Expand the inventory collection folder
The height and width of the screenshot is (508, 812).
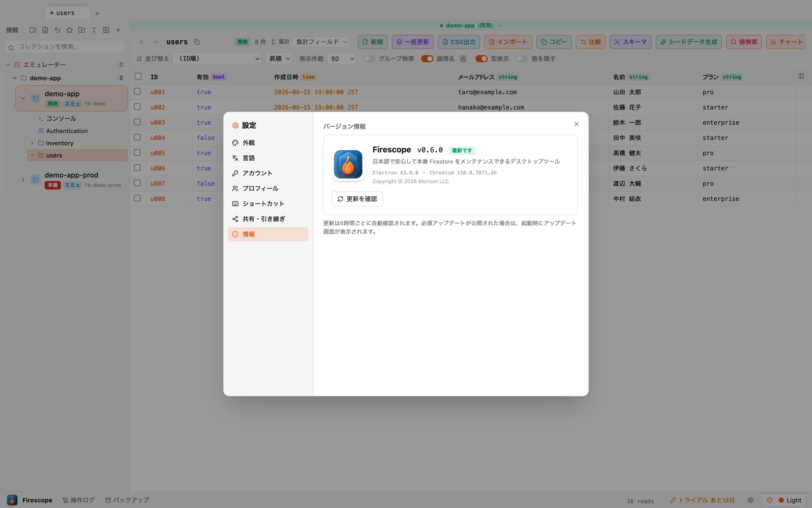pos(32,143)
